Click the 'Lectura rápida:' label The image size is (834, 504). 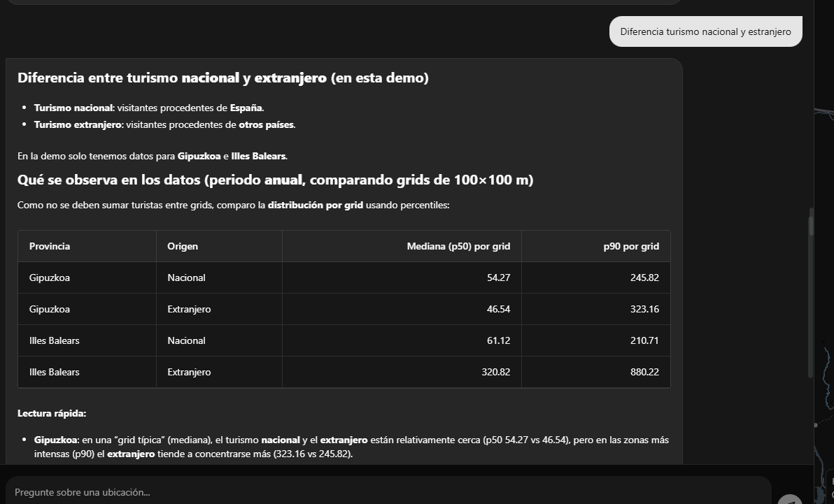click(52, 413)
